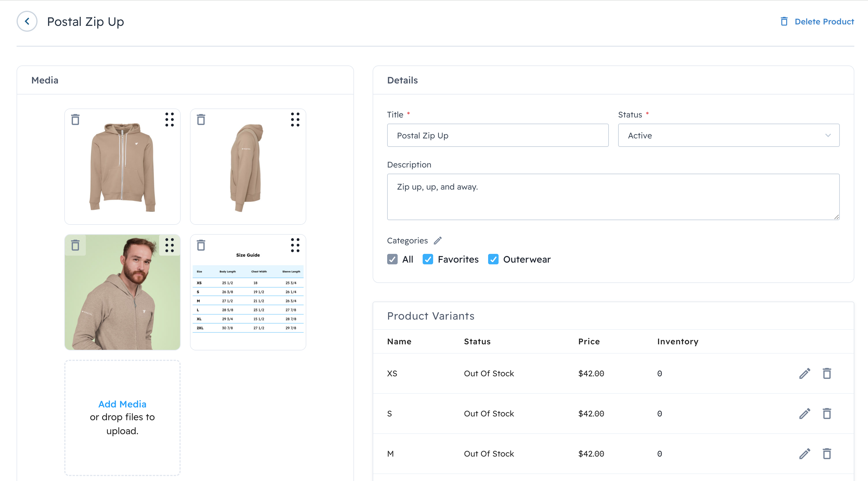Delete the Size Guide image
Viewport: 868px width, 481px height.
tap(201, 245)
